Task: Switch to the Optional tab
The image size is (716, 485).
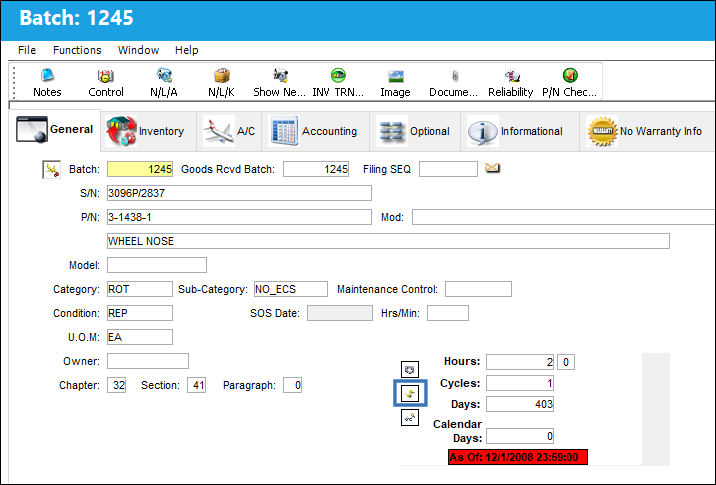Action: click(415, 131)
